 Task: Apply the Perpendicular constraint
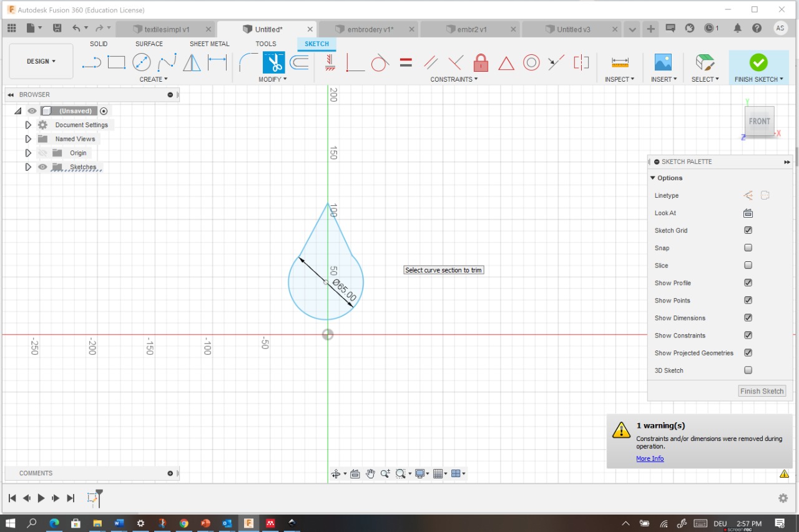coord(456,62)
